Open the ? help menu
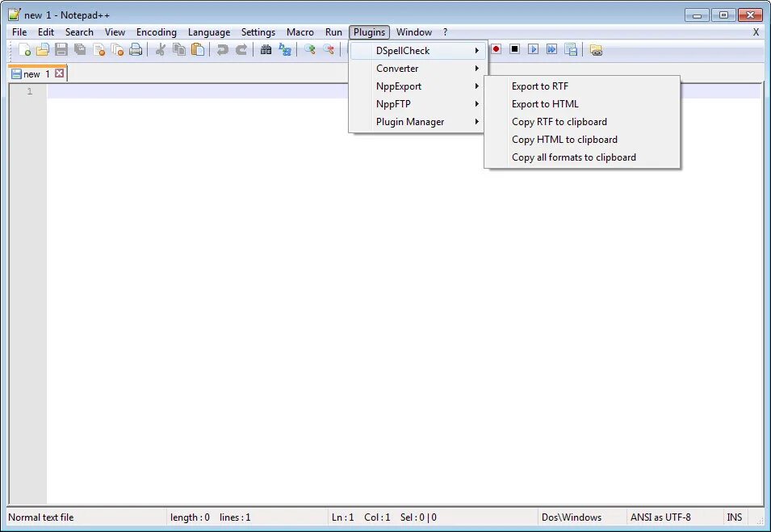 tap(445, 32)
